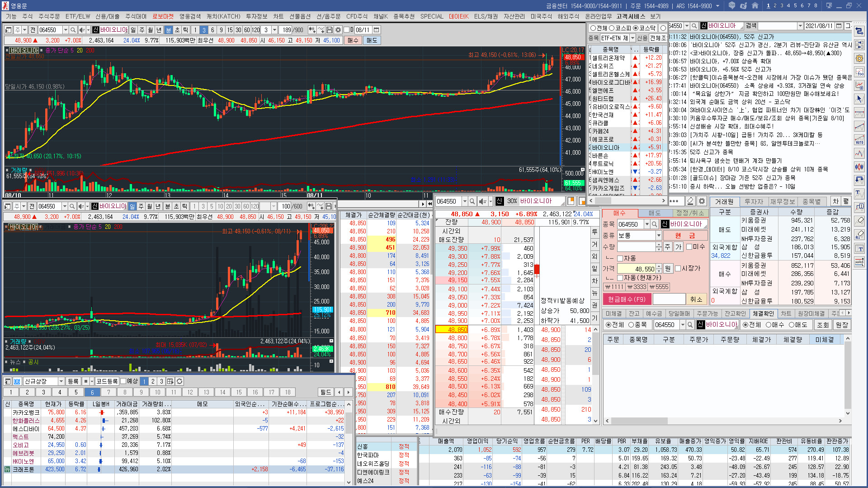Open the 064550 code dropdown in top chart
This screenshot has width=868, height=488.
[66, 30]
